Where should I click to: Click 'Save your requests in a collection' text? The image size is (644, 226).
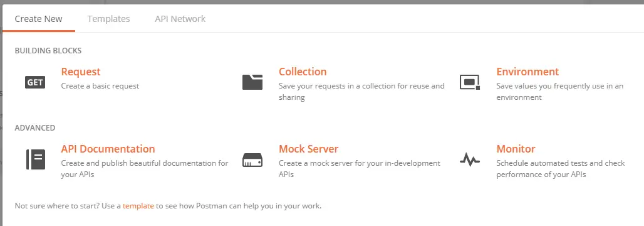point(361,92)
